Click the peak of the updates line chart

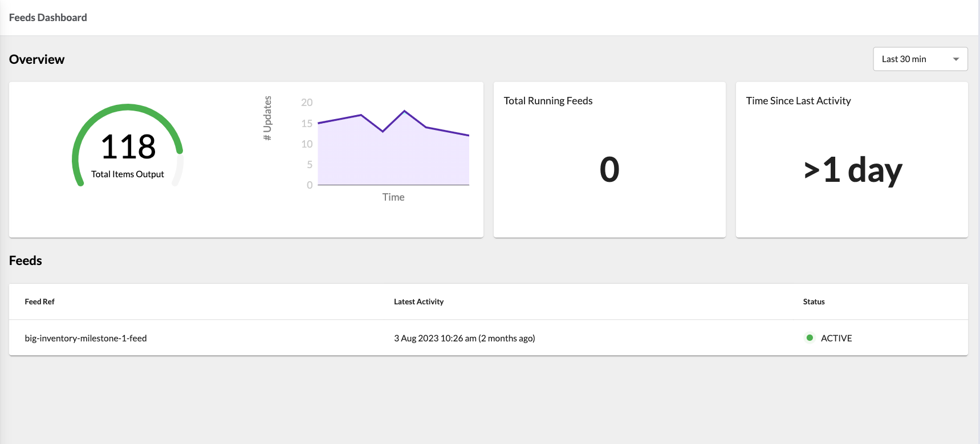tap(404, 111)
